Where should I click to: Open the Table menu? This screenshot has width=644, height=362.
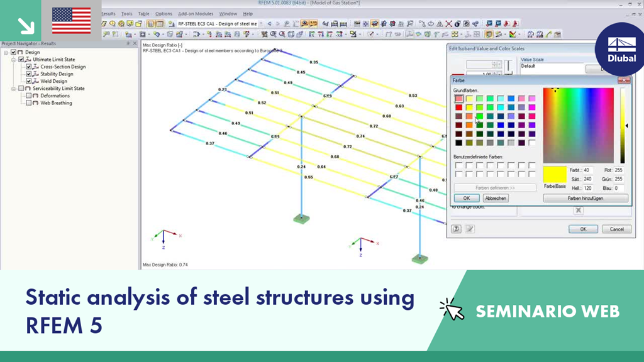(x=144, y=14)
